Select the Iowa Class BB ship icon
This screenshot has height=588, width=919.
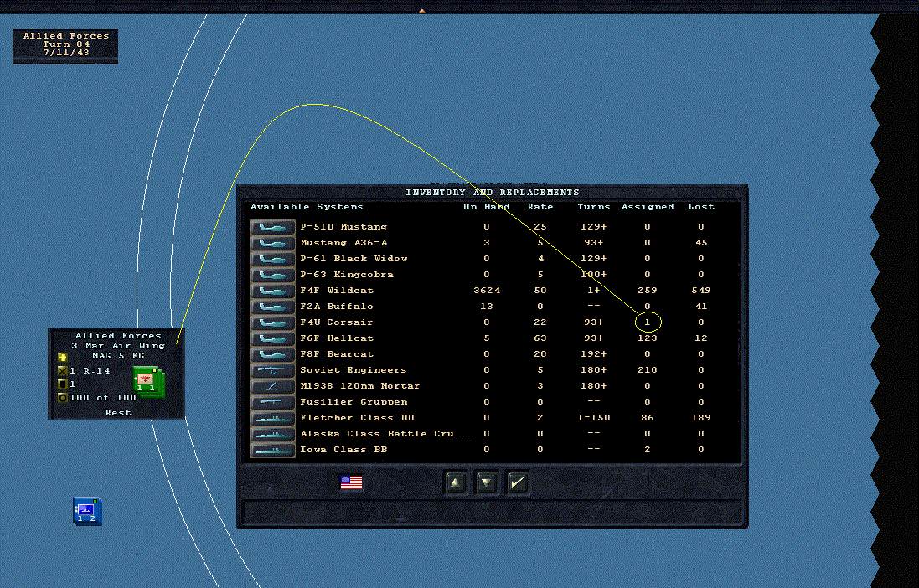[272, 450]
